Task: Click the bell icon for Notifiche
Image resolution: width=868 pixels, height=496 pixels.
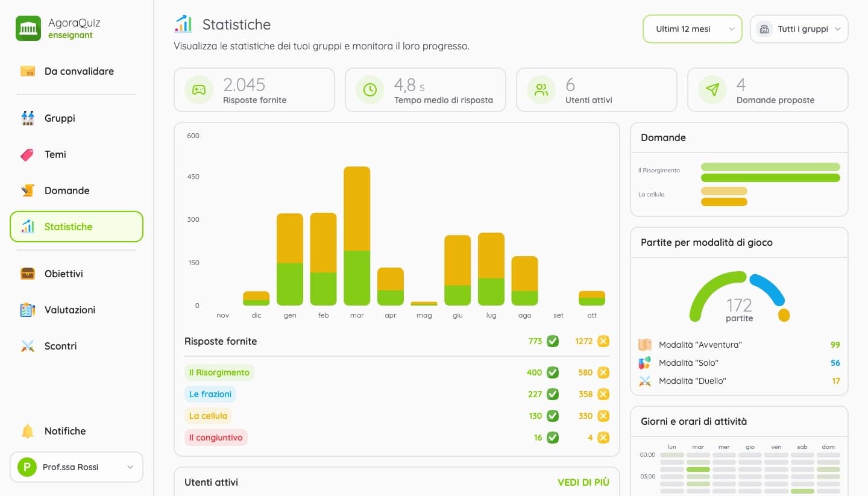Action: tap(28, 431)
